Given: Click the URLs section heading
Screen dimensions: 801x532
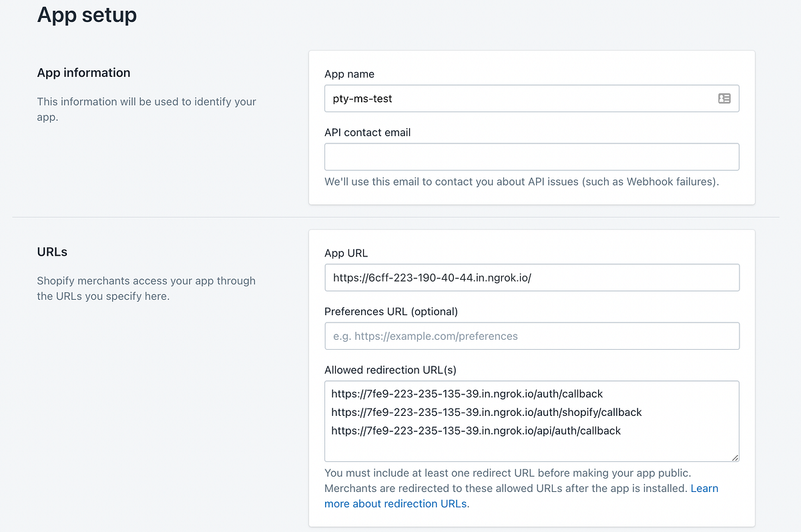Looking at the screenshot, I should tap(52, 252).
